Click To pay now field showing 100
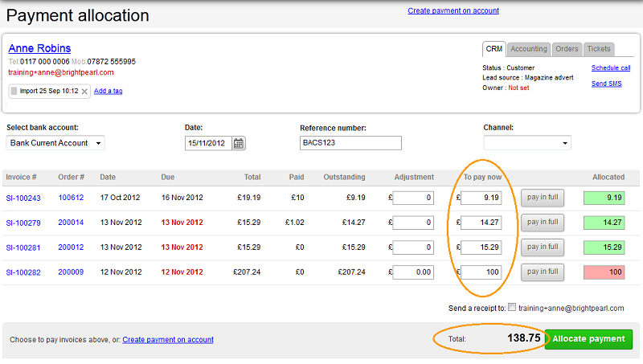This screenshot has width=643, height=364. coord(481,272)
